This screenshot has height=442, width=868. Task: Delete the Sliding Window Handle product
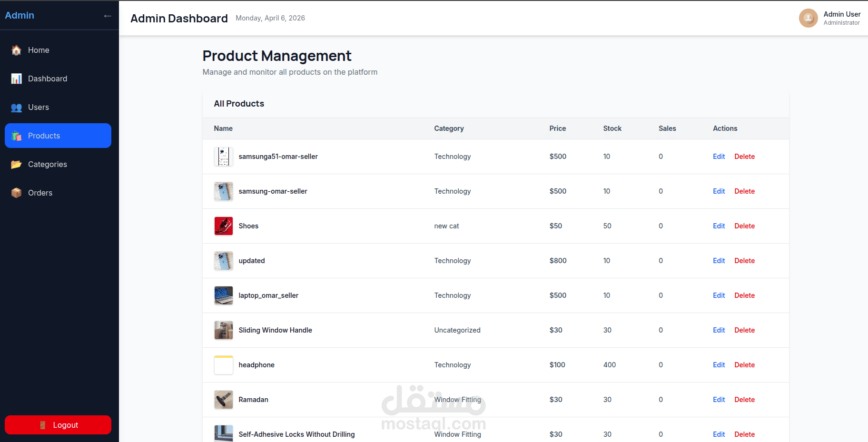click(744, 330)
